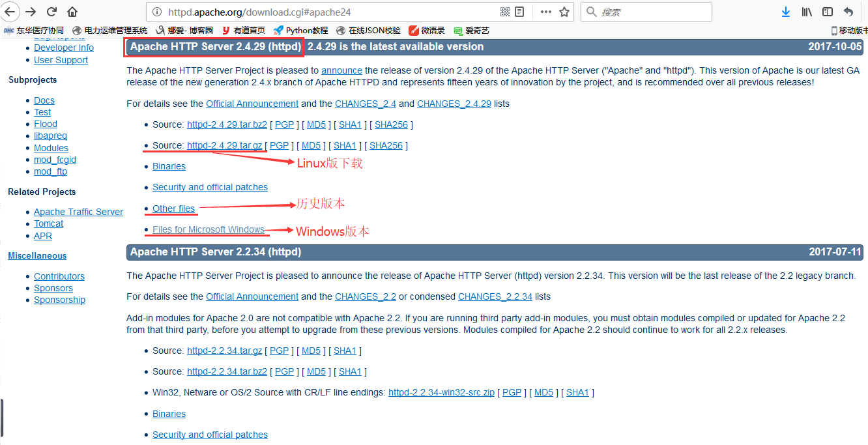Open Docs subproject link
868x445 pixels.
[x=44, y=100]
